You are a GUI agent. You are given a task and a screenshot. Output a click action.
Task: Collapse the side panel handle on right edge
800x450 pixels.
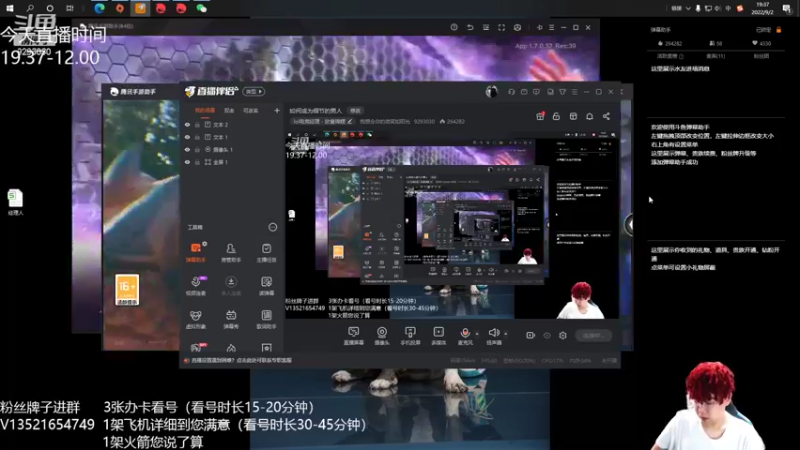630,224
